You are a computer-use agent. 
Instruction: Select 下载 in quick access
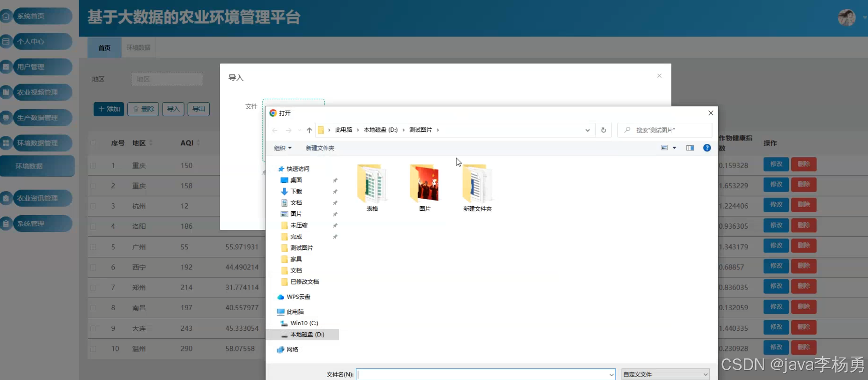296,191
